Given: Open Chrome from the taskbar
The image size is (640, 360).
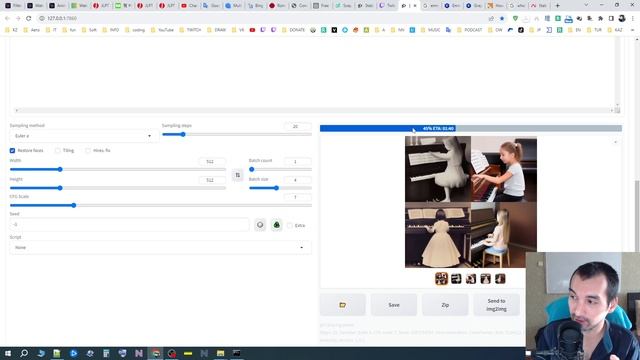Looking at the screenshot, I should coord(156,353).
